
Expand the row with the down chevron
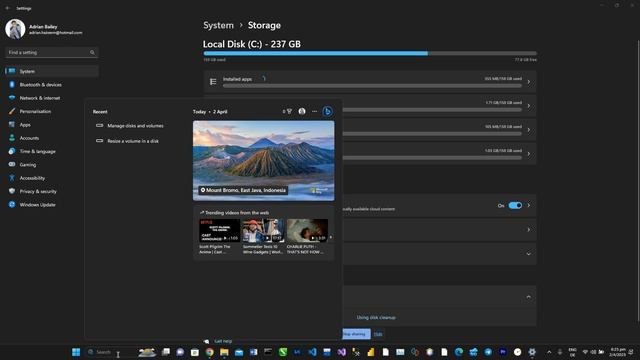[x=529, y=254]
